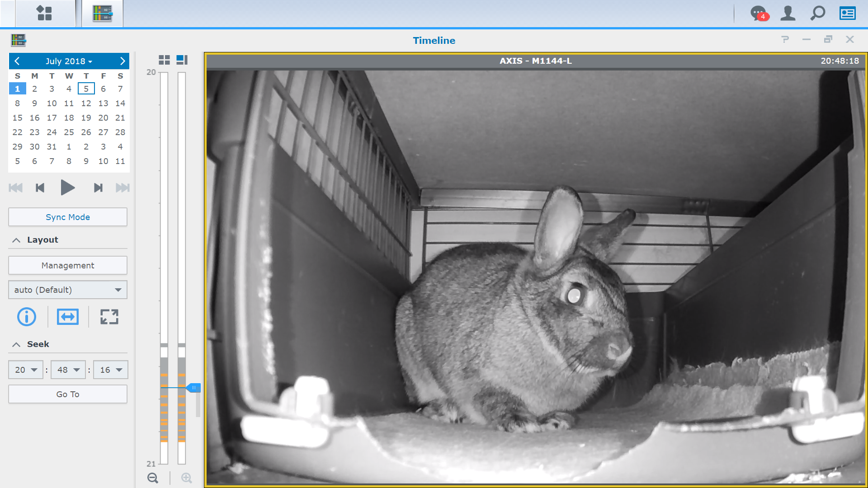Screen dimensions: 868x488
Task: Zoom out the timeline
Action: 153,478
